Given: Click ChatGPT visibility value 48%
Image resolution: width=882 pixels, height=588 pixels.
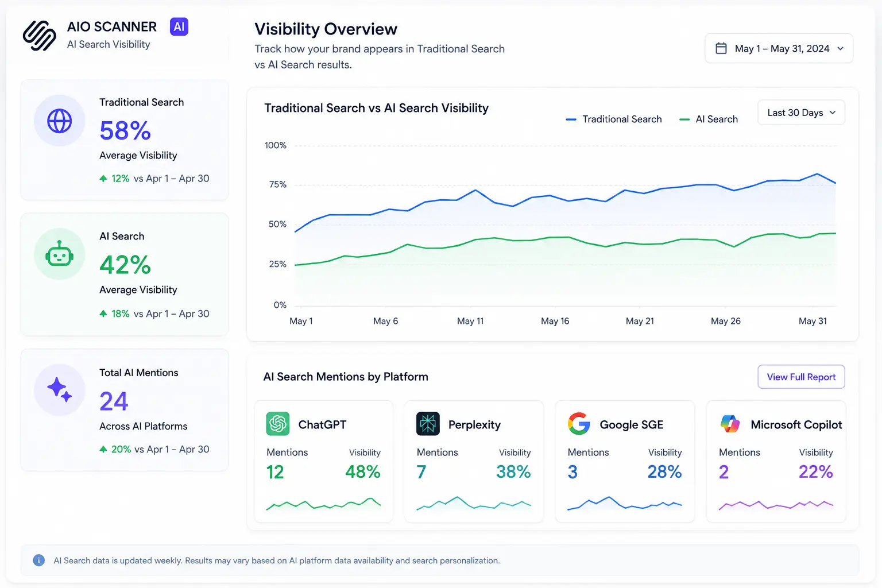Looking at the screenshot, I should coord(363,472).
